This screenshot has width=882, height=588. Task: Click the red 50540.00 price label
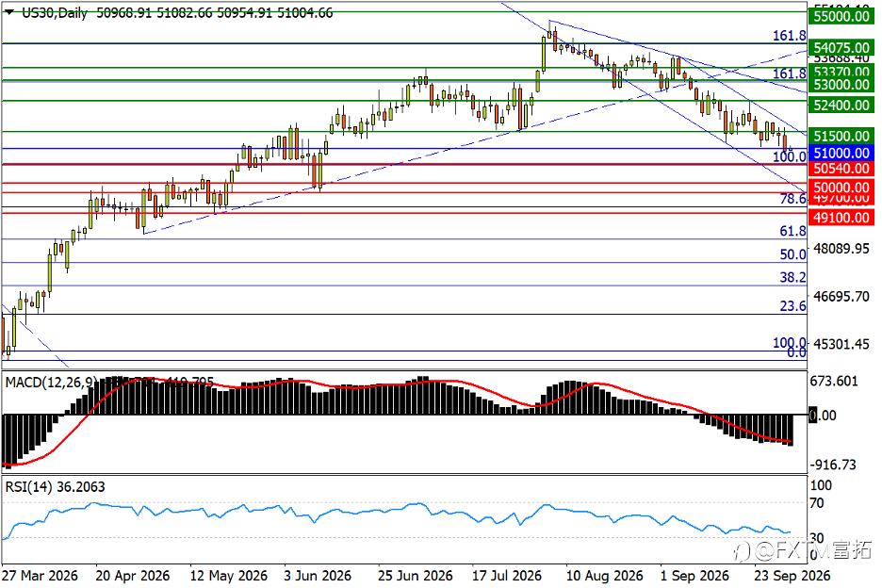tap(841, 169)
